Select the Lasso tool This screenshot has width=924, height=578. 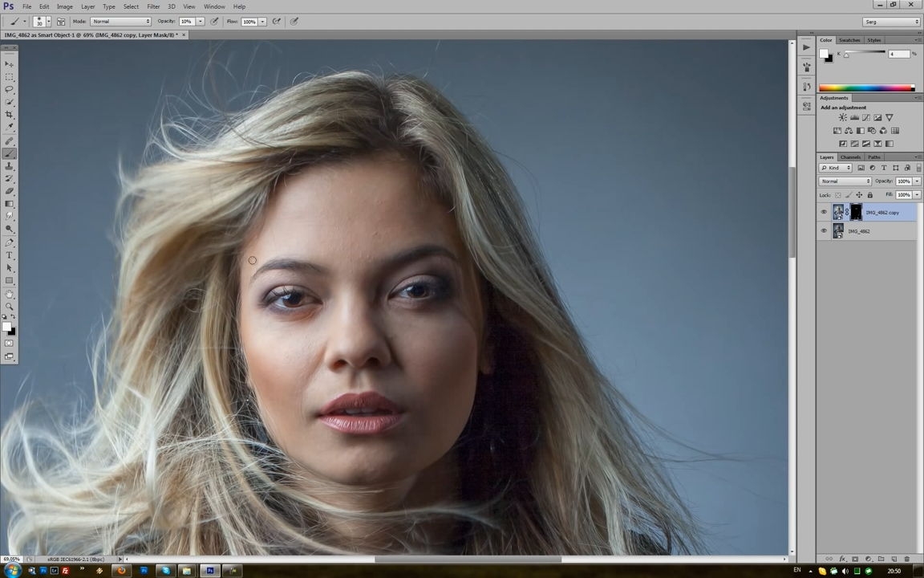10,89
